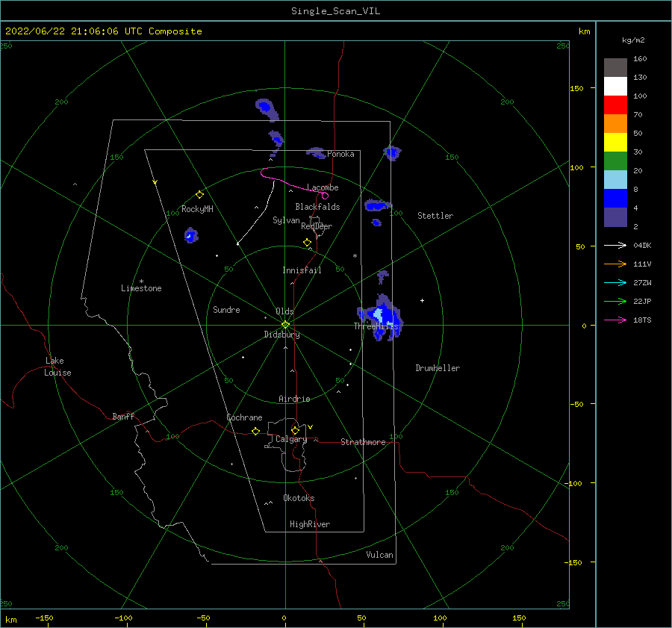The image size is (672, 628).
Task: Click the Lake Louise label
Action: click(57, 367)
